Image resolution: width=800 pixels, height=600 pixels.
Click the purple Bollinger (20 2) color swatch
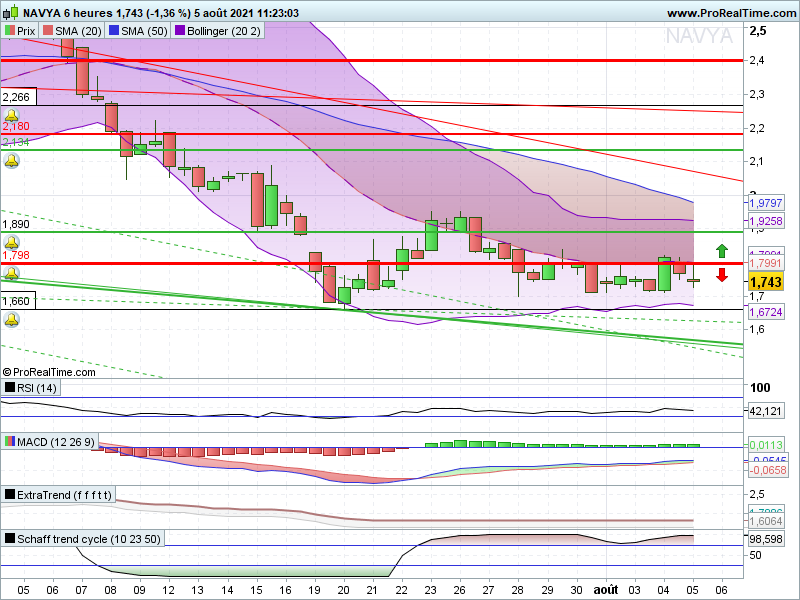click(x=180, y=31)
